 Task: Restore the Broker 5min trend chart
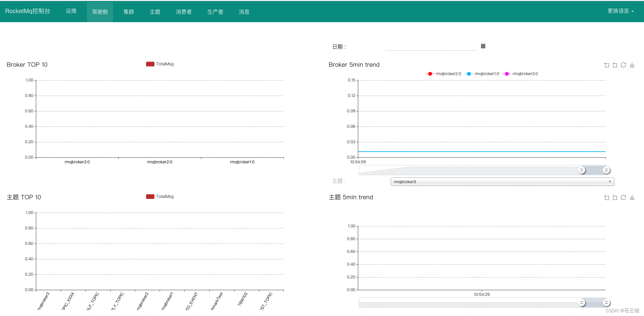(623, 65)
